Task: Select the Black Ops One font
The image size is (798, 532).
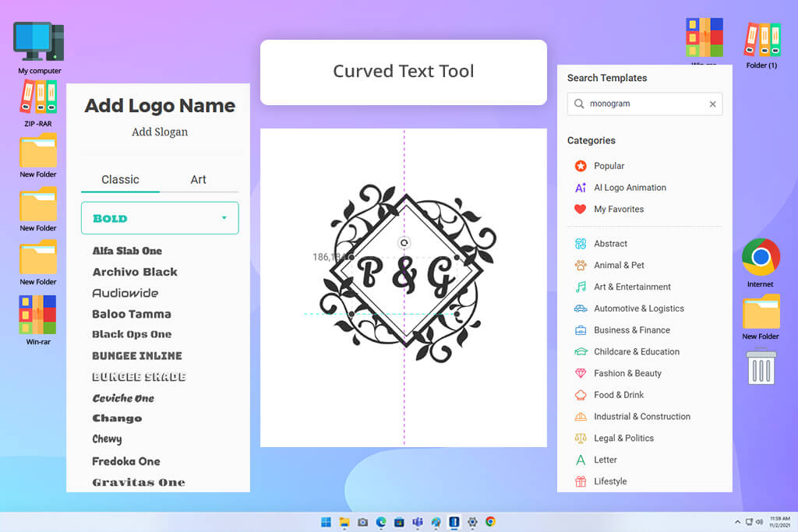Action: 132,334
